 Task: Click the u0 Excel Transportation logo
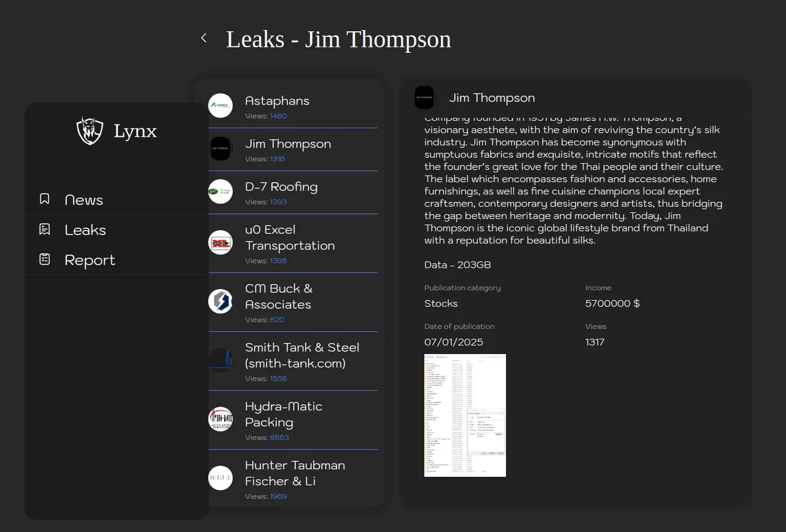220,242
